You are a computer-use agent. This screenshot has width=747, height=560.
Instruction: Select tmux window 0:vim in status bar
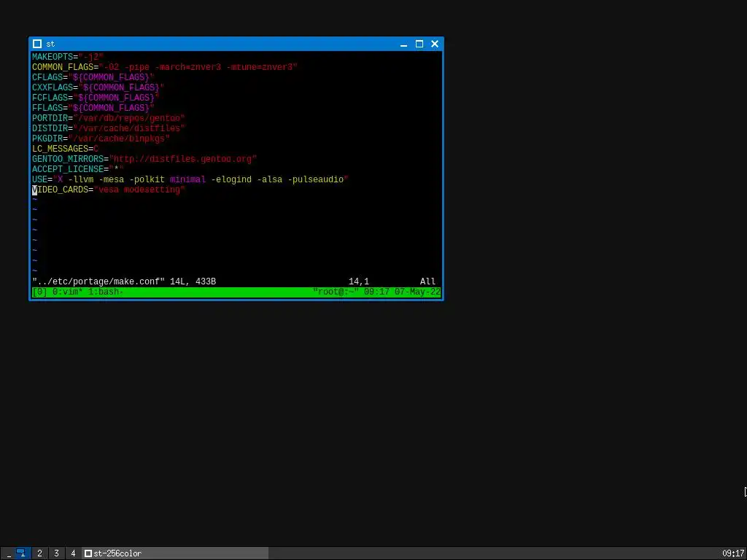point(68,292)
